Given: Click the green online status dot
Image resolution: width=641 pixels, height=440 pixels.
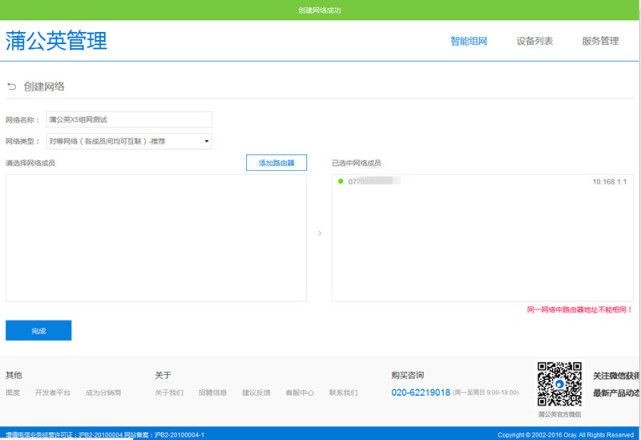Looking at the screenshot, I should click(341, 181).
